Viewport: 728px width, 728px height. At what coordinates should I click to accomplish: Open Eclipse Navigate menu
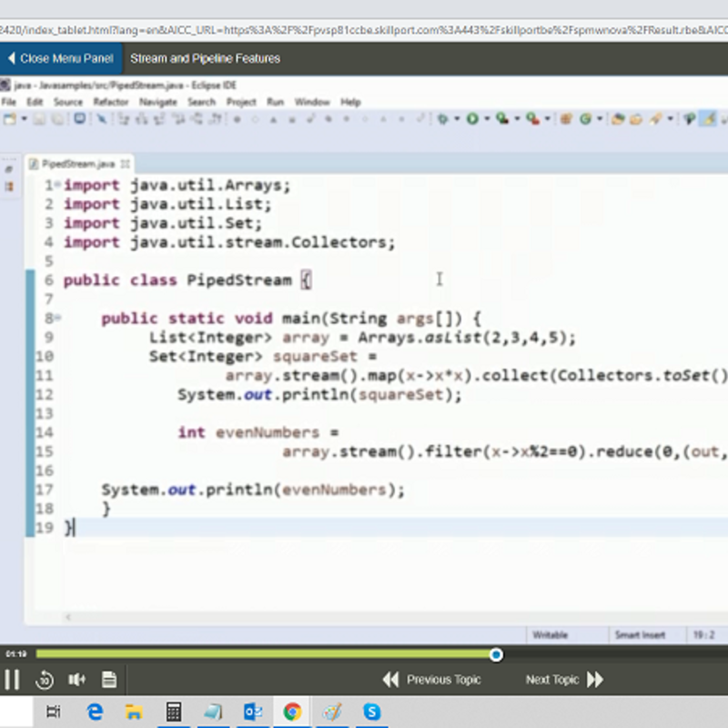tap(157, 102)
